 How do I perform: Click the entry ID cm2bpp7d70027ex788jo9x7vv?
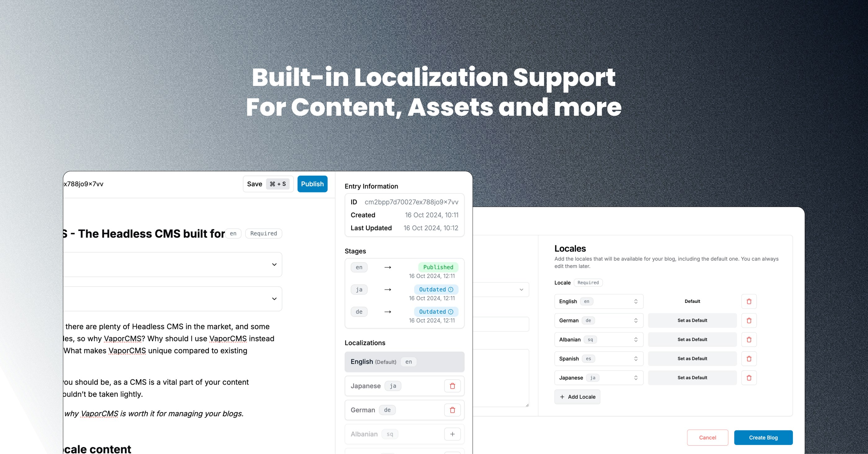click(x=411, y=202)
